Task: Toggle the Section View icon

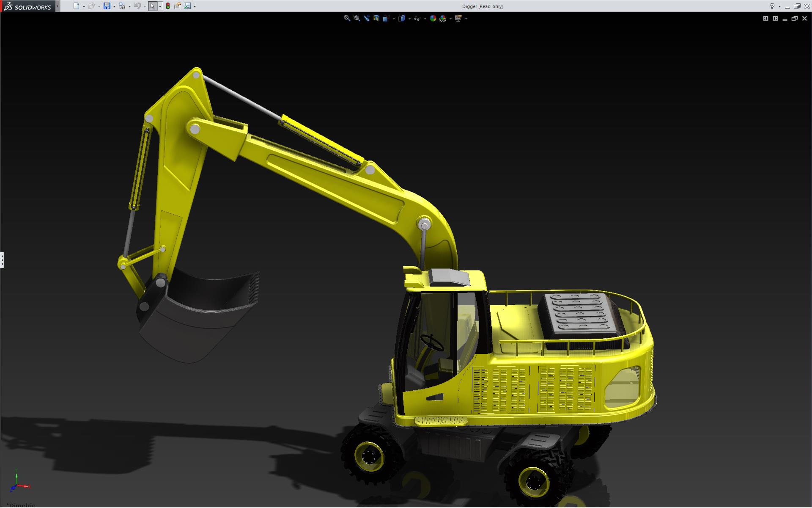Action: coord(376,18)
